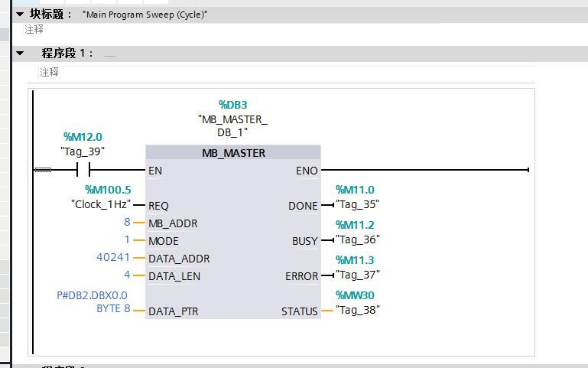Click the %M11.3 address at ERROR

355,260
